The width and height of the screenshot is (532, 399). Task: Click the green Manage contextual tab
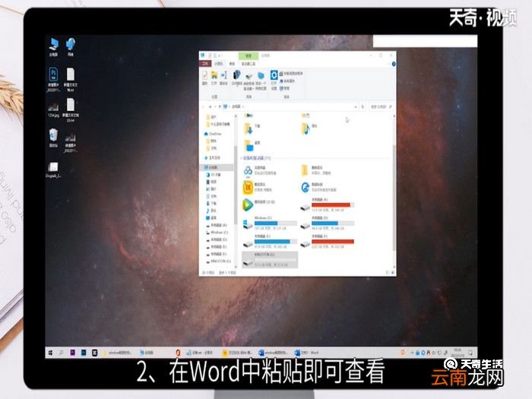click(249, 55)
